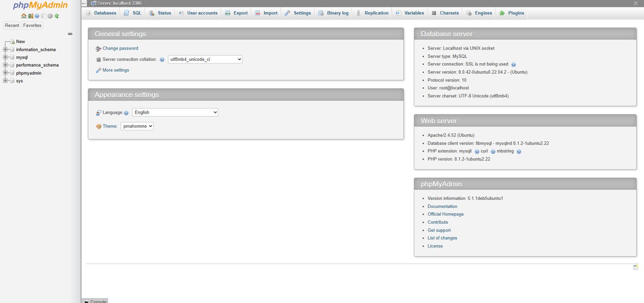
Task: Click the Favorites button in sidebar
Action: click(x=32, y=25)
